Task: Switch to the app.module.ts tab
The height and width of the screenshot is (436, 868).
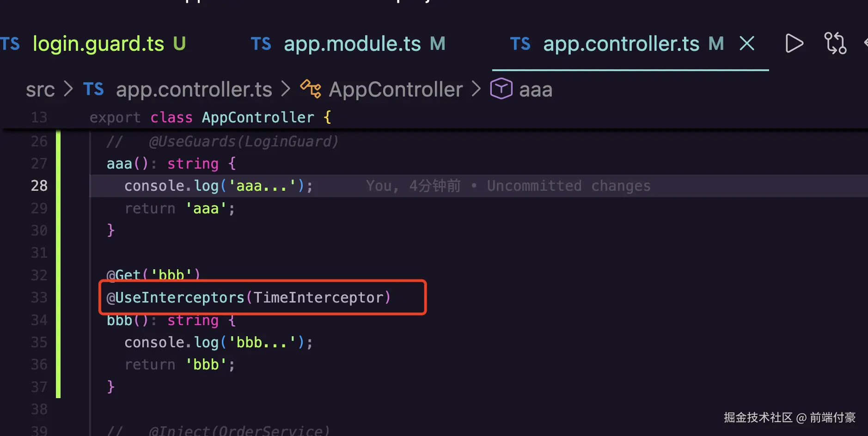Action: pos(348,44)
